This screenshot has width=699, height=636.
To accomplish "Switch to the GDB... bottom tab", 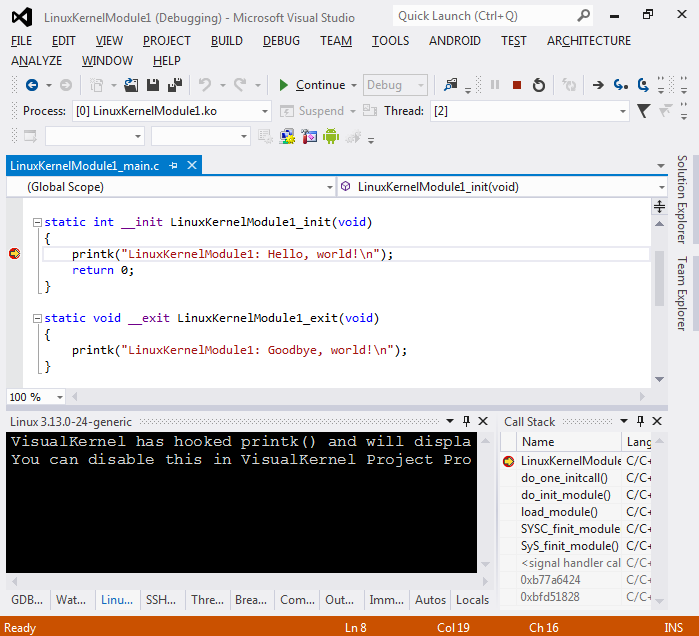I will pos(27,600).
